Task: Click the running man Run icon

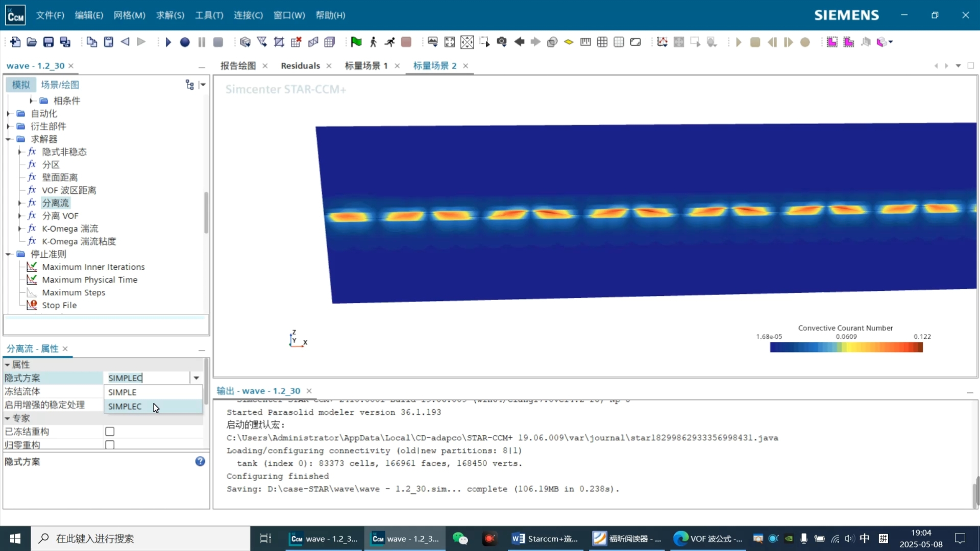Action: pyautogui.click(x=390, y=42)
